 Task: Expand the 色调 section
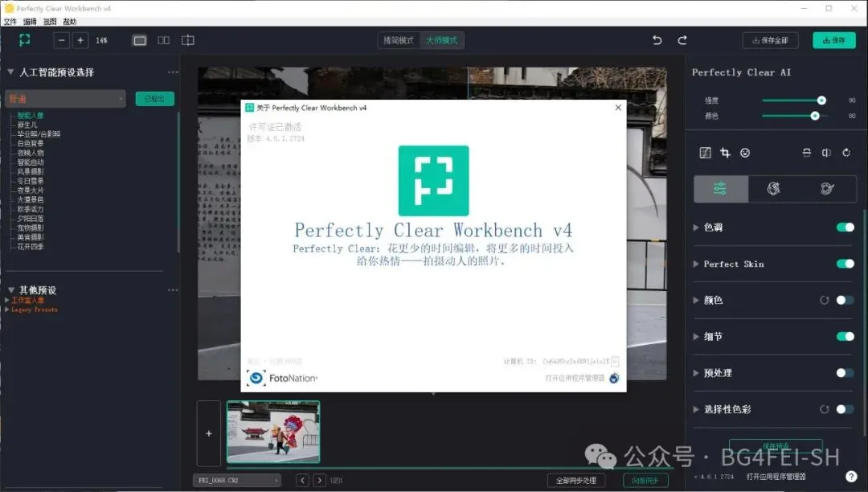[x=696, y=227]
